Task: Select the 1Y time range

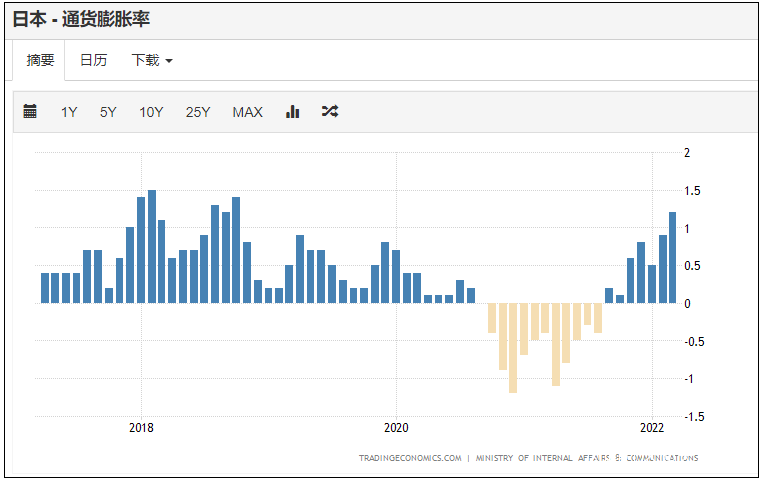Action: 69,112
